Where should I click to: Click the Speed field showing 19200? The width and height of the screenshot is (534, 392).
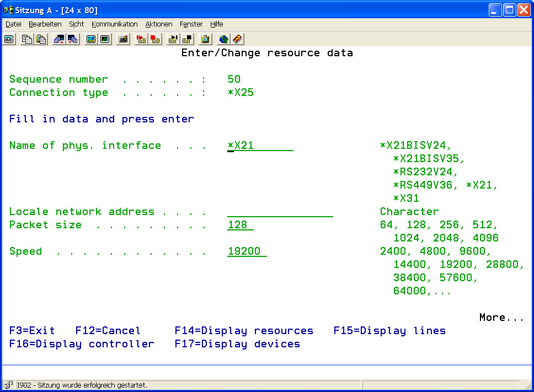click(247, 251)
